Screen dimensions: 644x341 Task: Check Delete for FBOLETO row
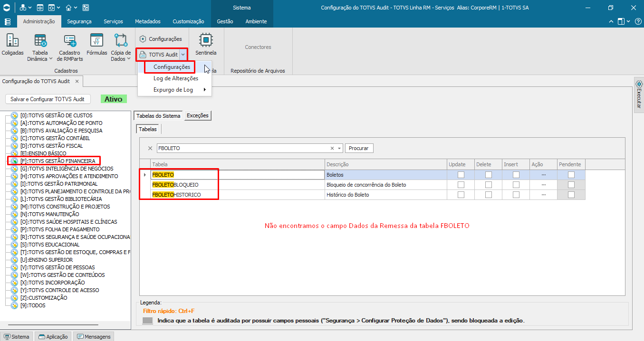pyautogui.click(x=489, y=175)
